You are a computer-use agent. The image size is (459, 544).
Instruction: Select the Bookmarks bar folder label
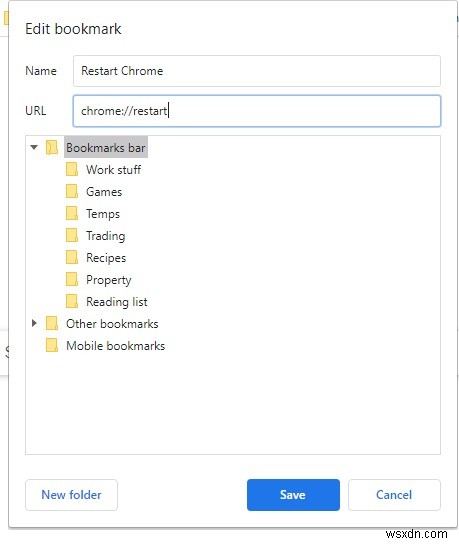point(106,147)
